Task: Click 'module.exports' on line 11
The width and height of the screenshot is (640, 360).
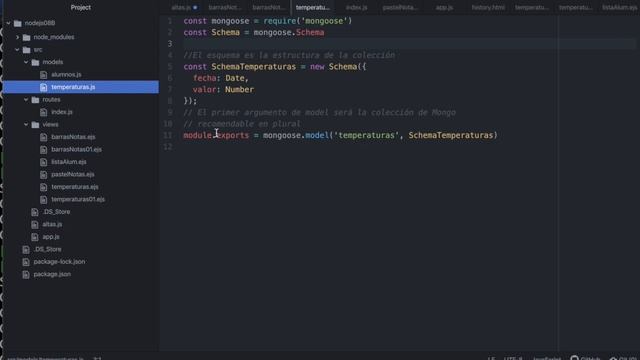Action: click(x=216, y=135)
